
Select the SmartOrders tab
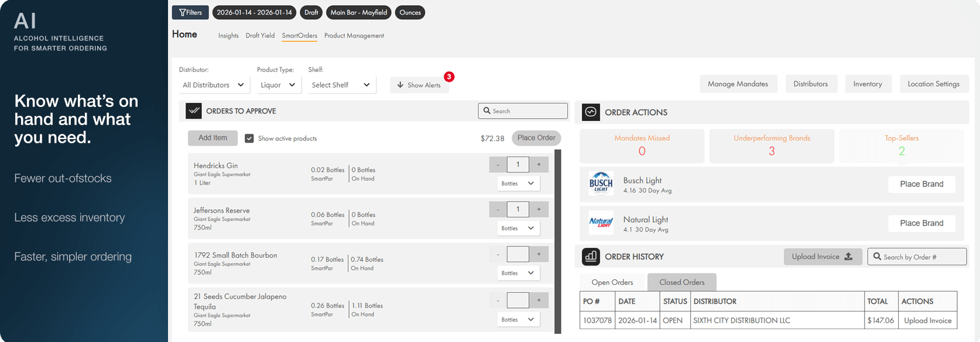(x=300, y=36)
